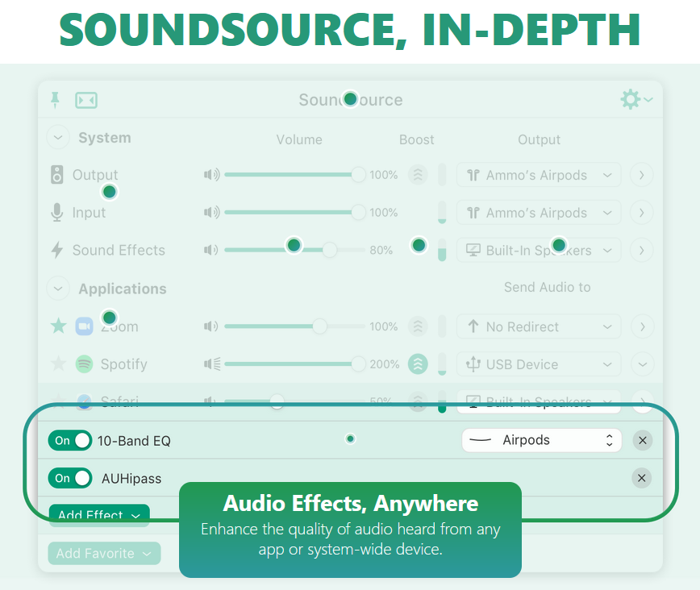The width and height of the screenshot is (700, 590).
Task: Toggle Boost for Zoom
Action: pyautogui.click(x=418, y=326)
